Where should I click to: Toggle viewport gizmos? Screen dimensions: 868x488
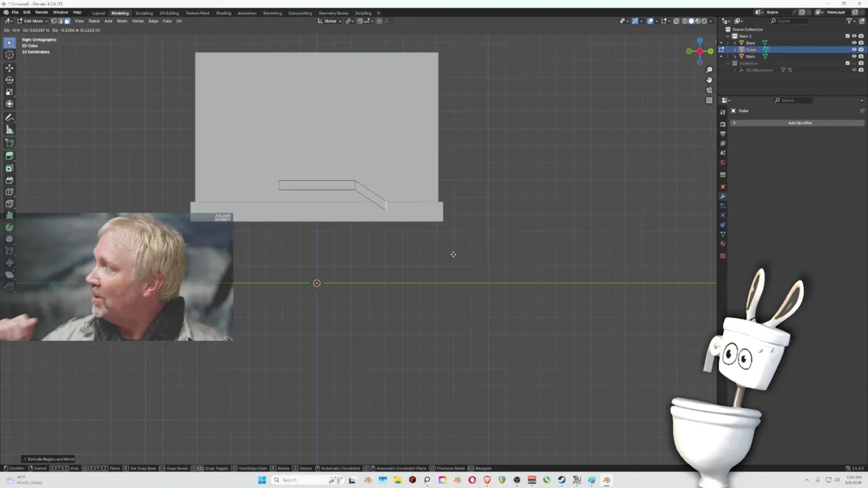click(x=635, y=21)
